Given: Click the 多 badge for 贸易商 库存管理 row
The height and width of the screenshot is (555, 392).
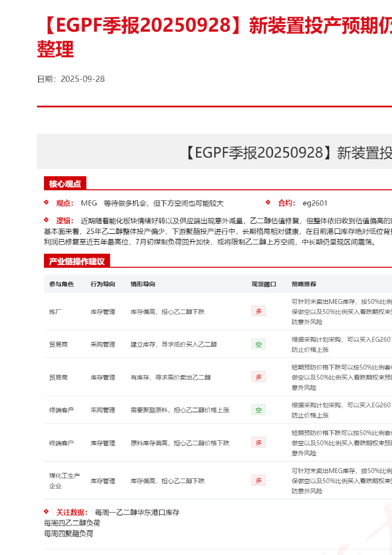Looking at the screenshot, I should click(258, 377).
